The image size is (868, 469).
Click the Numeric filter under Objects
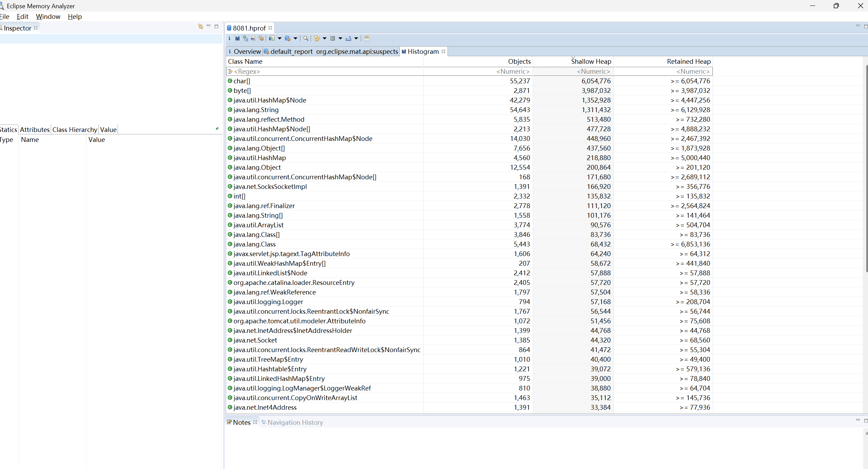tap(478, 71)
